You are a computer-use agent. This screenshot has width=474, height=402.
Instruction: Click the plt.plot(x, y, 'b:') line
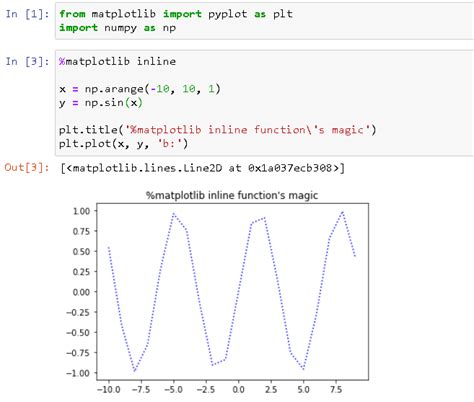click(x=124, y=144)
